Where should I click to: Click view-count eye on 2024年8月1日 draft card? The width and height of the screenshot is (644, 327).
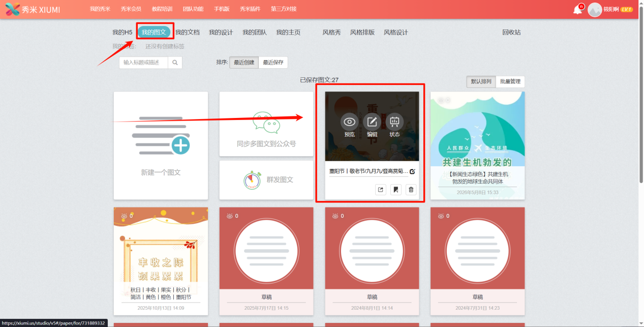point(335,216)
